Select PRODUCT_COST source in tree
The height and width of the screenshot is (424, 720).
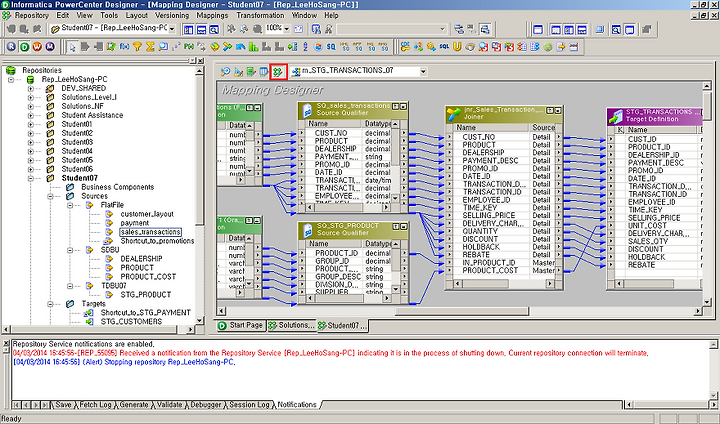pos(148,277)
